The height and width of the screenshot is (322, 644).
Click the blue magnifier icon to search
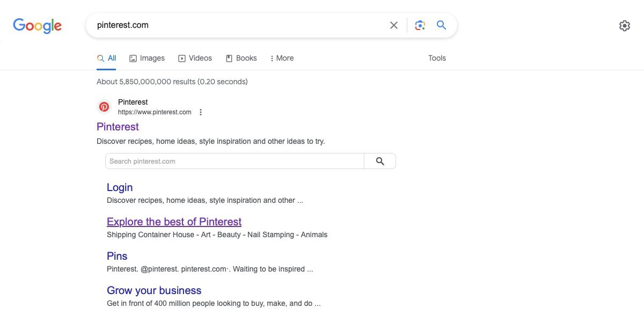(x=441, y=25)
